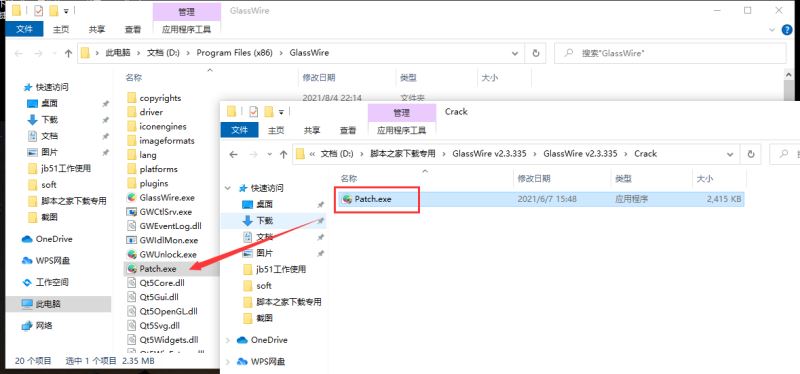Click 脚本之家下载专用 breadcrumb in Crack address bar
Image resolution: width=800 pixels, height=374 pixels.
pos(403,154)
